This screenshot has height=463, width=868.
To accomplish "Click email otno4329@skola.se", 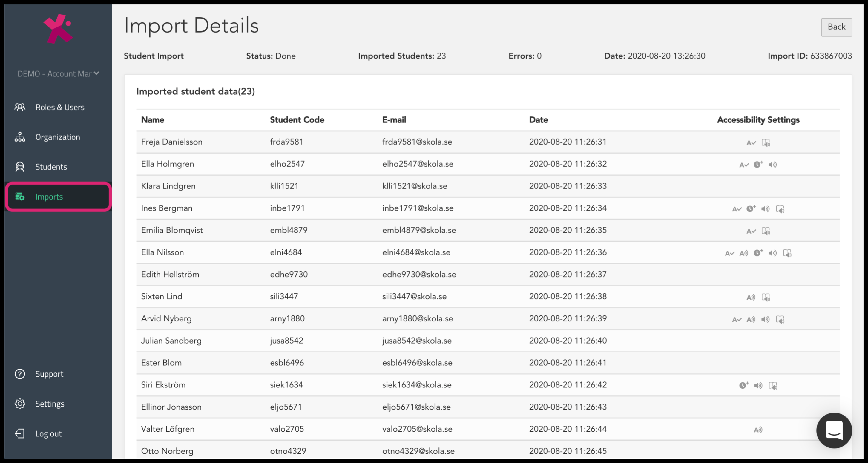I will [x=418, y=451].
